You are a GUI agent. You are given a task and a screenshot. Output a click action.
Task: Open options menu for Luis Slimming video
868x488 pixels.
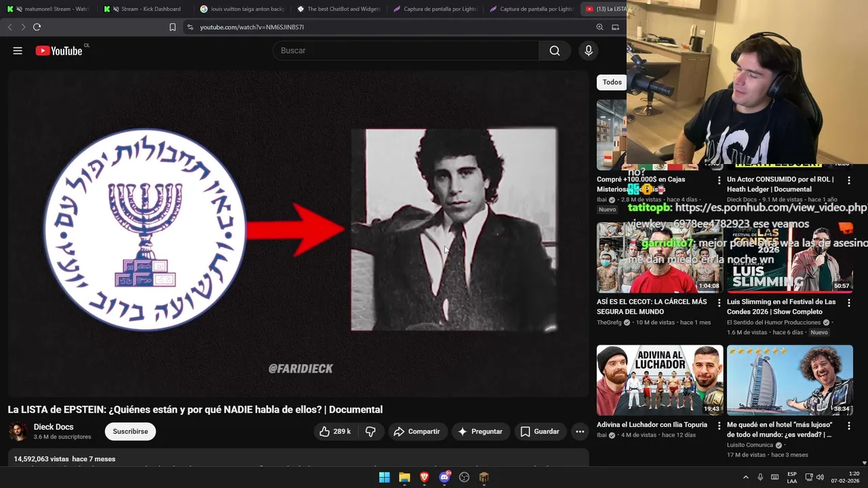849,303
